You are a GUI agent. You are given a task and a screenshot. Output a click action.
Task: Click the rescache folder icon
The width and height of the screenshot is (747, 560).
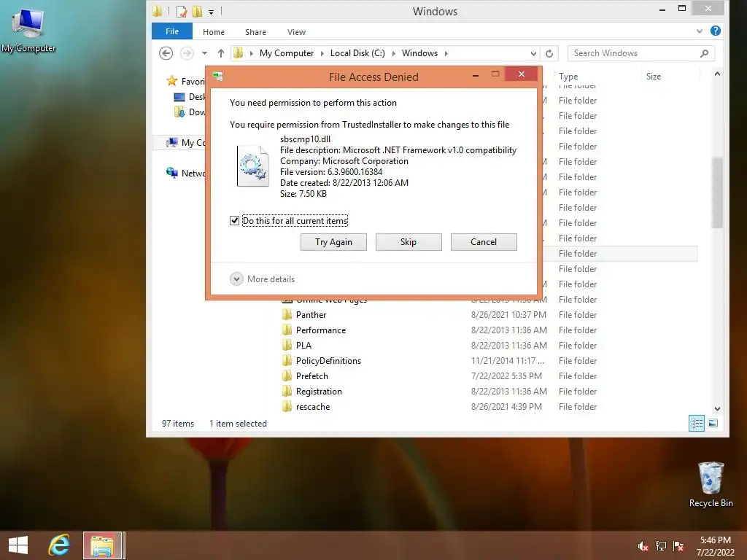tap(287, 407)
